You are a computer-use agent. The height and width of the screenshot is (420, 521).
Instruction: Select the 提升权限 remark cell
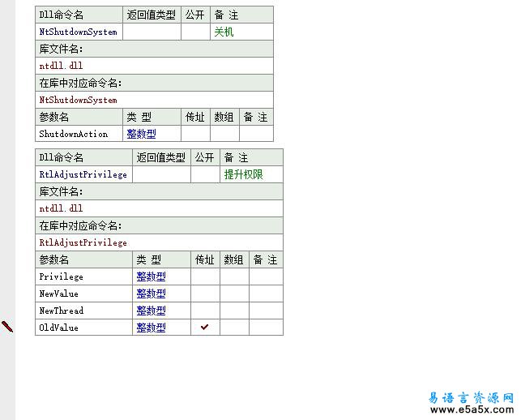point(251,174)
